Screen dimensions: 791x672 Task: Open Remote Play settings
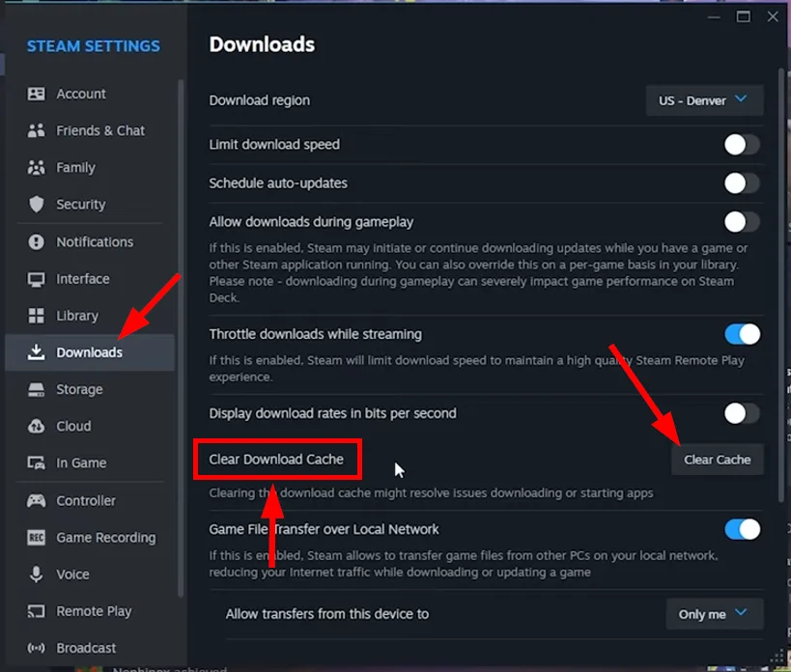[x=90, y=611]
